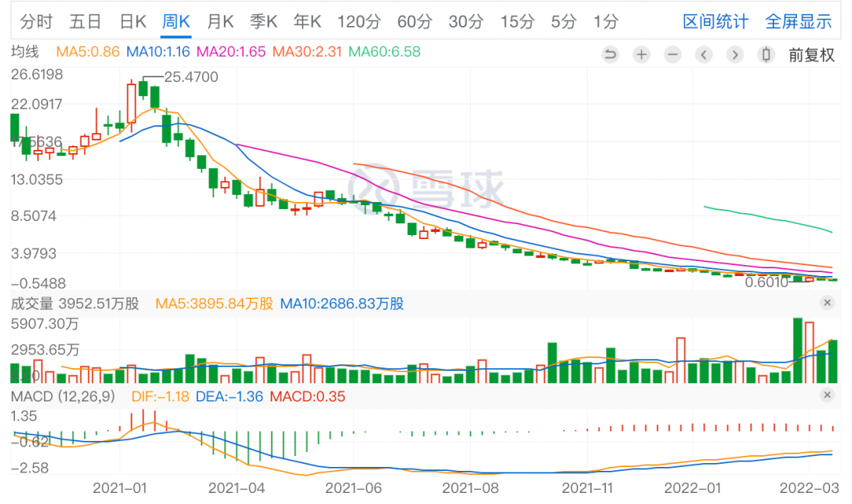Open the 月K chart tab
The height and width of the screenshot is (504, 852).
click(220, 22)
